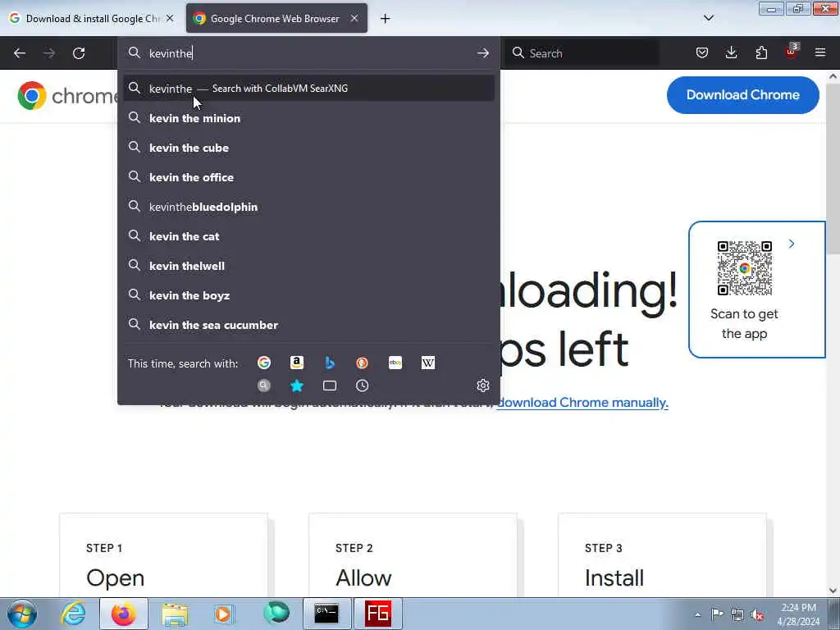Open Windows Media Player from the taskbar

tap(224, 614)
